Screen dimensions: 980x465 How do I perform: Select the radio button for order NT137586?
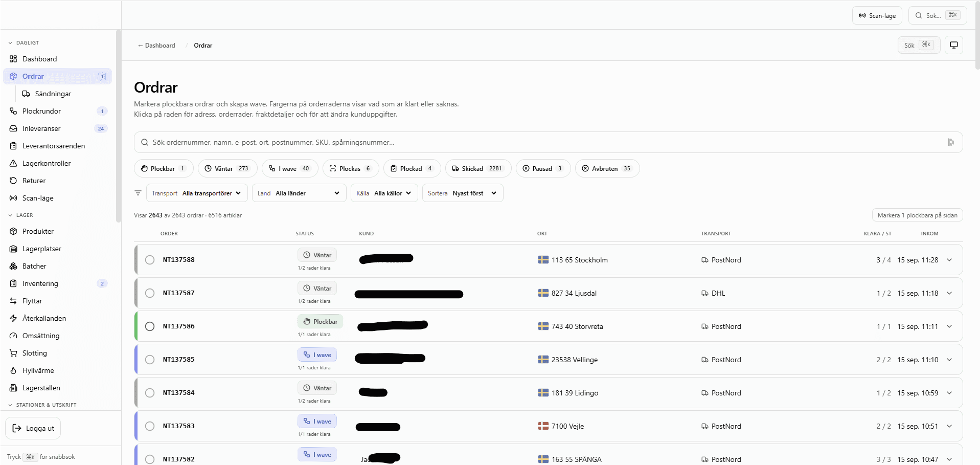[x=150, y=326]
